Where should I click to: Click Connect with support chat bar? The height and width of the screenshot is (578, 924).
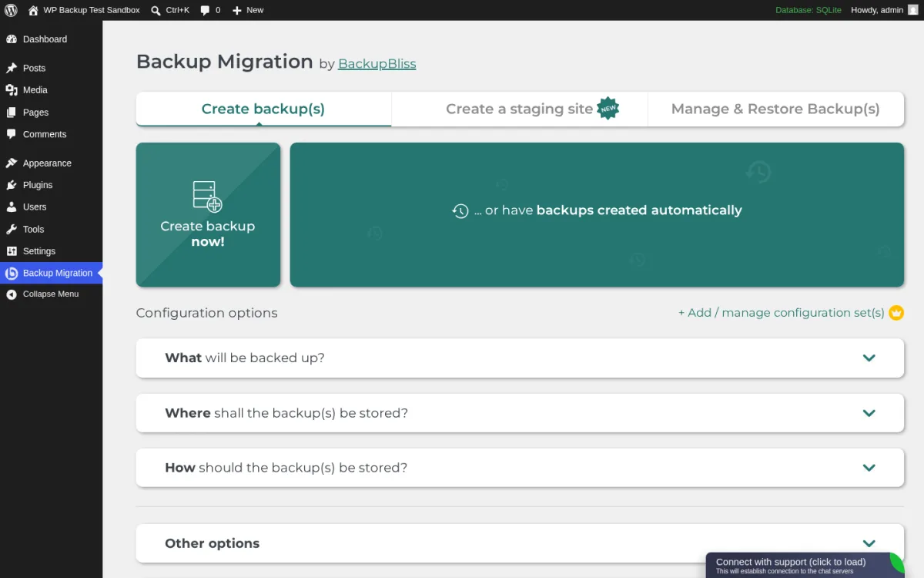pyautogui.click(x=805, y=566)
